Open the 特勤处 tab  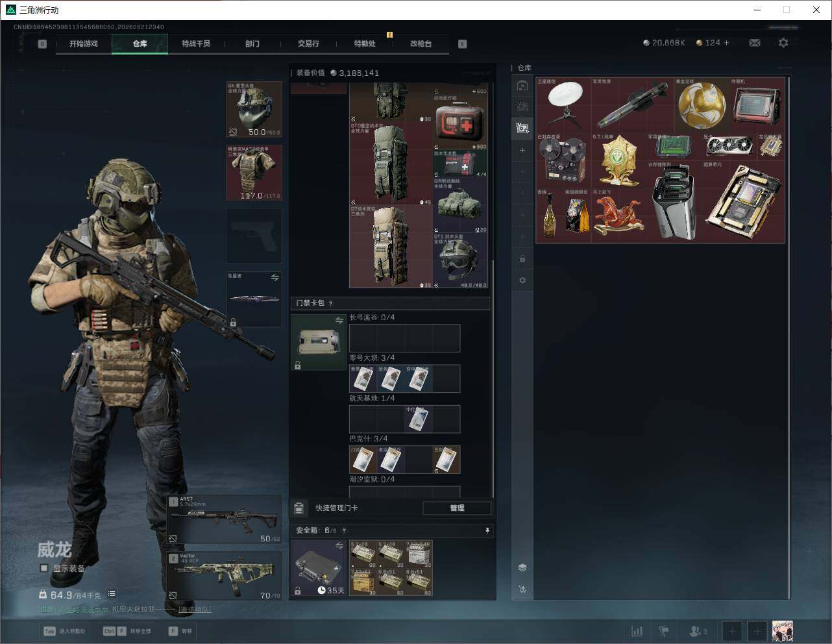click(x=365, y=43)
